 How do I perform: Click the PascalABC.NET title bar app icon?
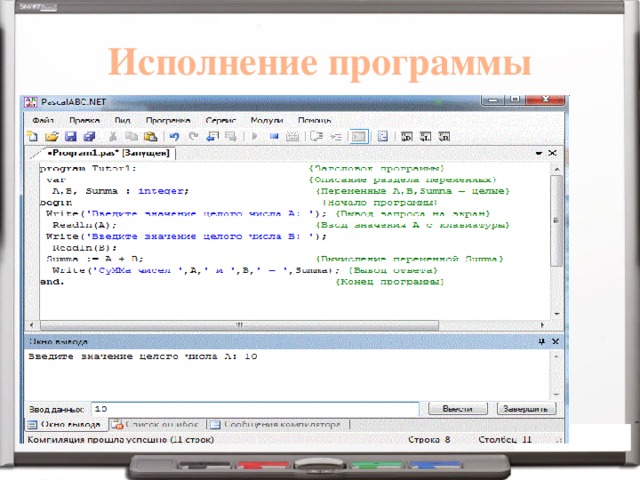[x=31, y=102]
